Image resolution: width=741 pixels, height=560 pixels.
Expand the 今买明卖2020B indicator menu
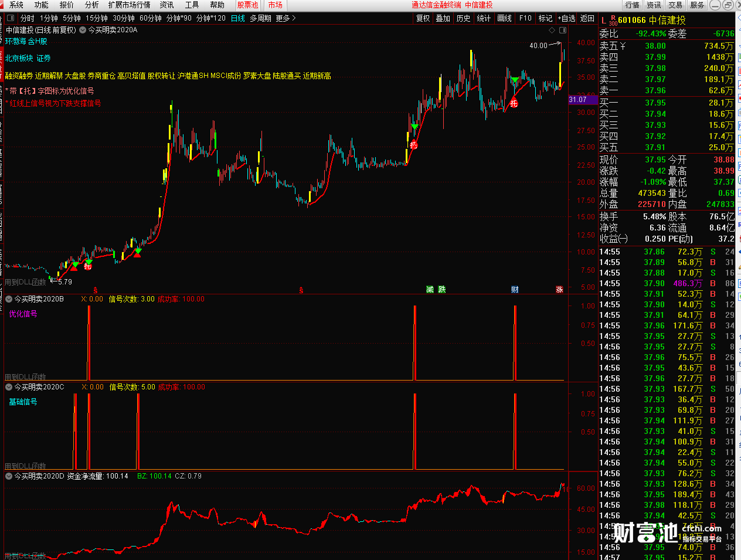pos(9,299)
